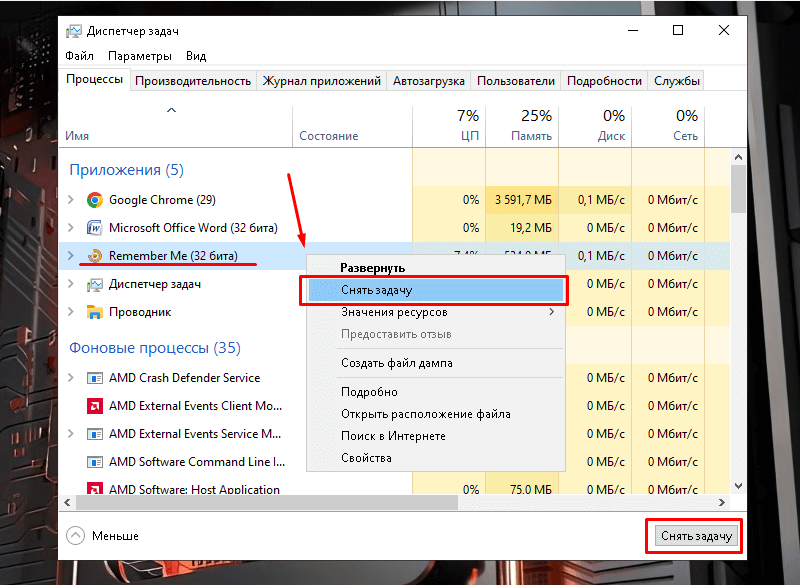Switch to the Производительность tab
The height and width of the screenshot is (585, 800).
click(193, 81)
